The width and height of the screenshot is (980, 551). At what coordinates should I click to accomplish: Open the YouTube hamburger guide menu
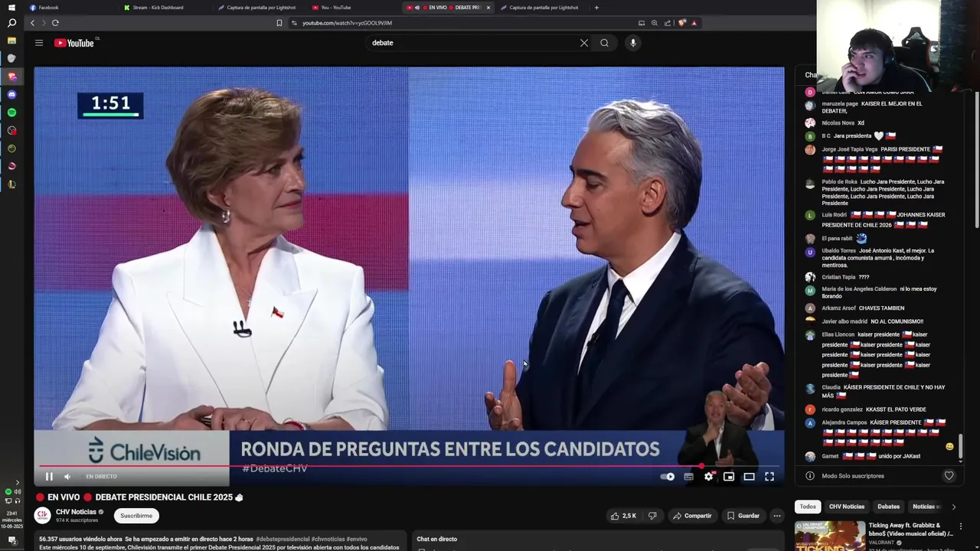coord(39,43)
